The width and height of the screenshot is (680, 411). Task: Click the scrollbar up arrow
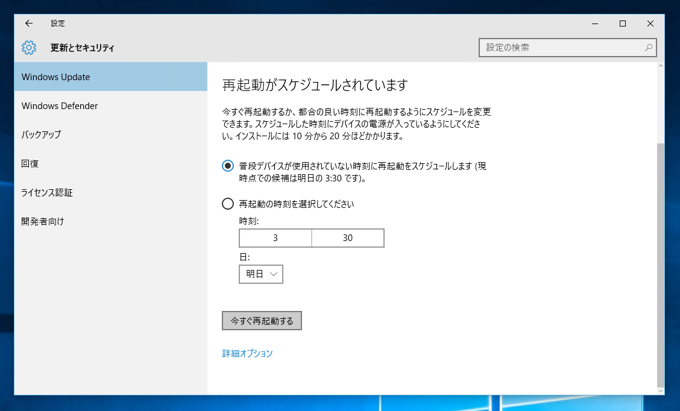pyautogui.click(x=660, y=66)
